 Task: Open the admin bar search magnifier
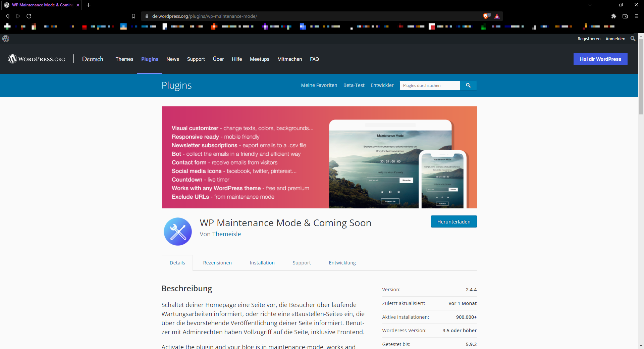633,39
